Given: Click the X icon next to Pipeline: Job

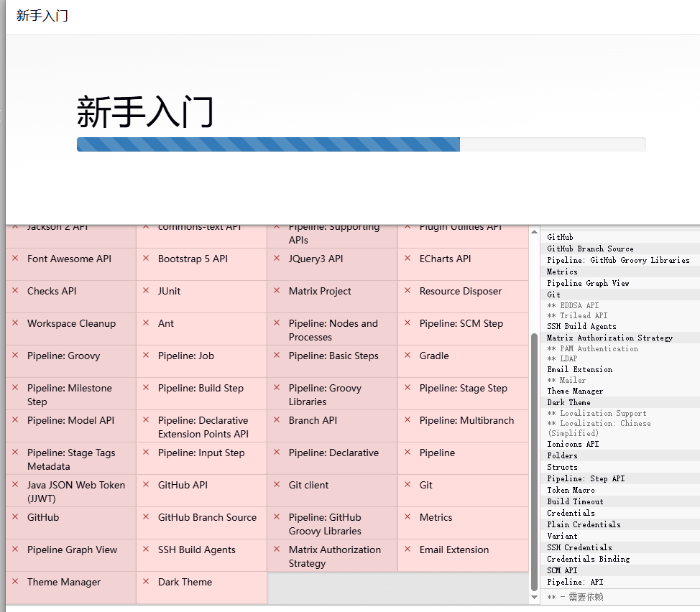Looking at the screenshot, I should pos(146,355).
